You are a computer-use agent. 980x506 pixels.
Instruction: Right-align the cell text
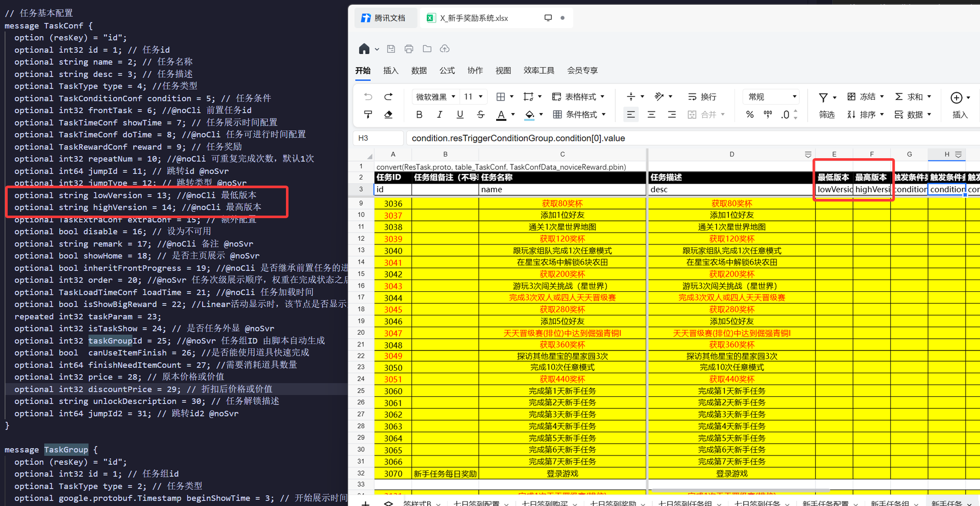(672, 115)
